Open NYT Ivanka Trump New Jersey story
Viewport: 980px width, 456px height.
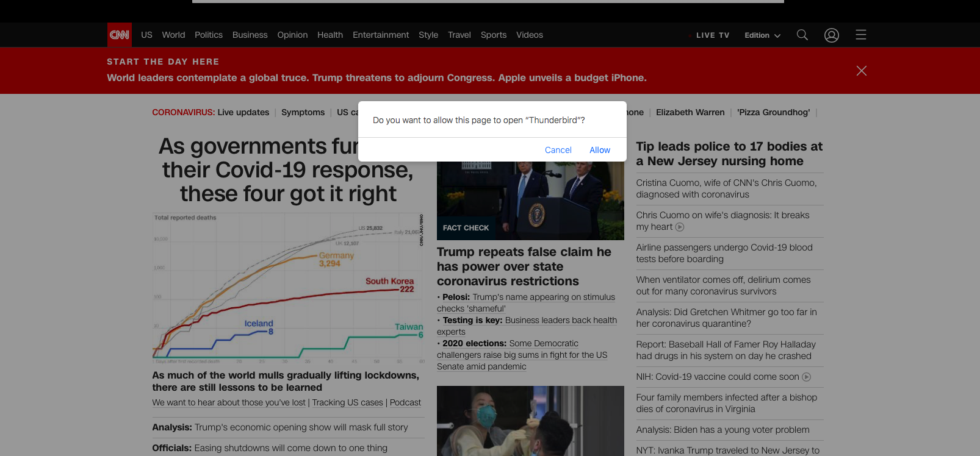728,451
